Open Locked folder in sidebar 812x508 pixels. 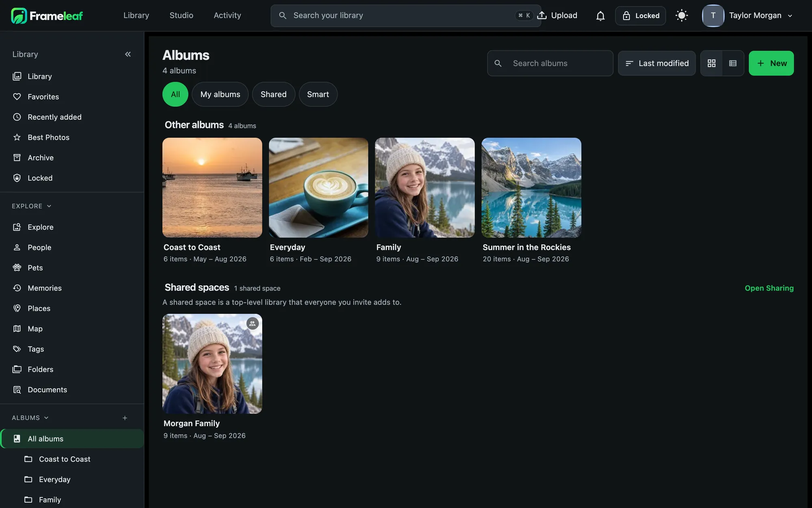72,178
